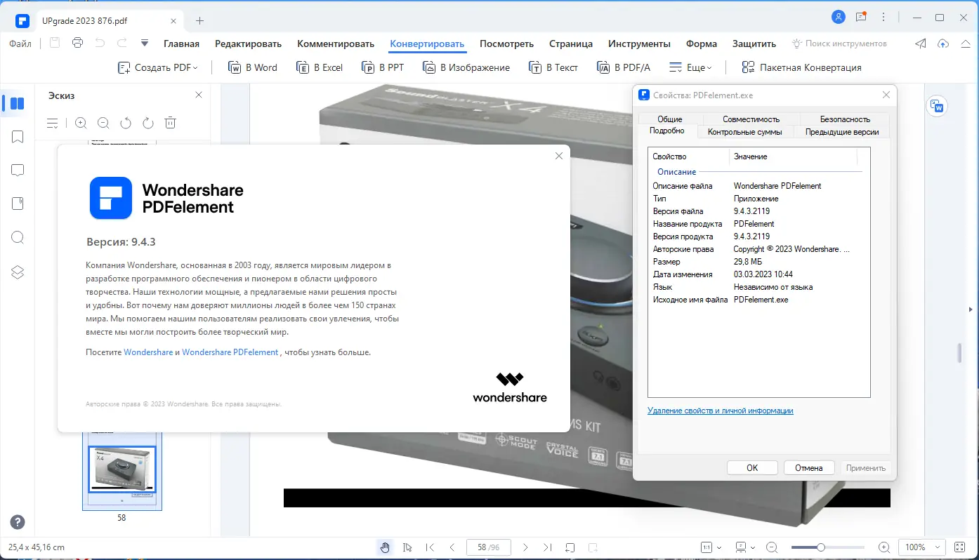The image size is (979, 560).
Task: Close the About PDFelement dialog
Action: pyautogui.click(x=559, y=156)
